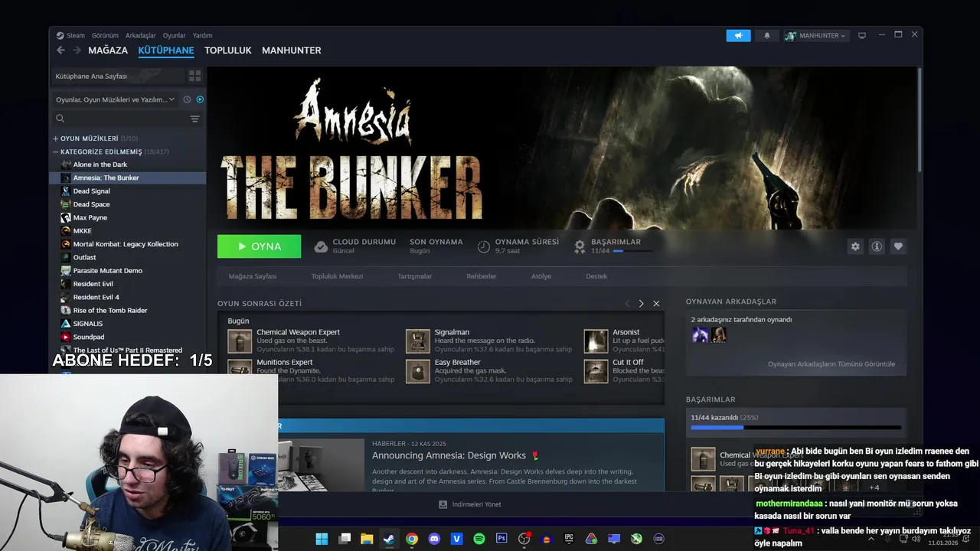Go forward with the right arrow

tap(77, 51)
